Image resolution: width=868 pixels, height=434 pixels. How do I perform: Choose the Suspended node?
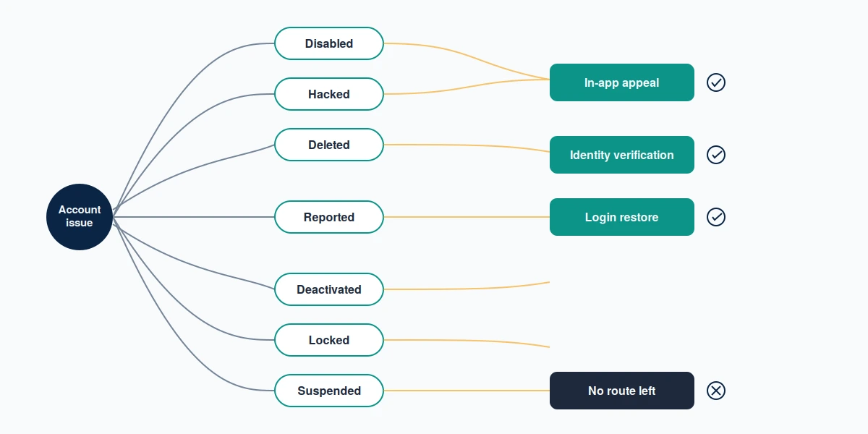point(329,391)
